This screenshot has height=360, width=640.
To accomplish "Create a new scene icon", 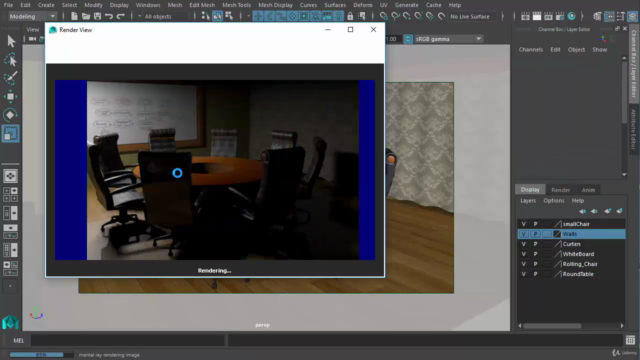I will tap(74, 16).
